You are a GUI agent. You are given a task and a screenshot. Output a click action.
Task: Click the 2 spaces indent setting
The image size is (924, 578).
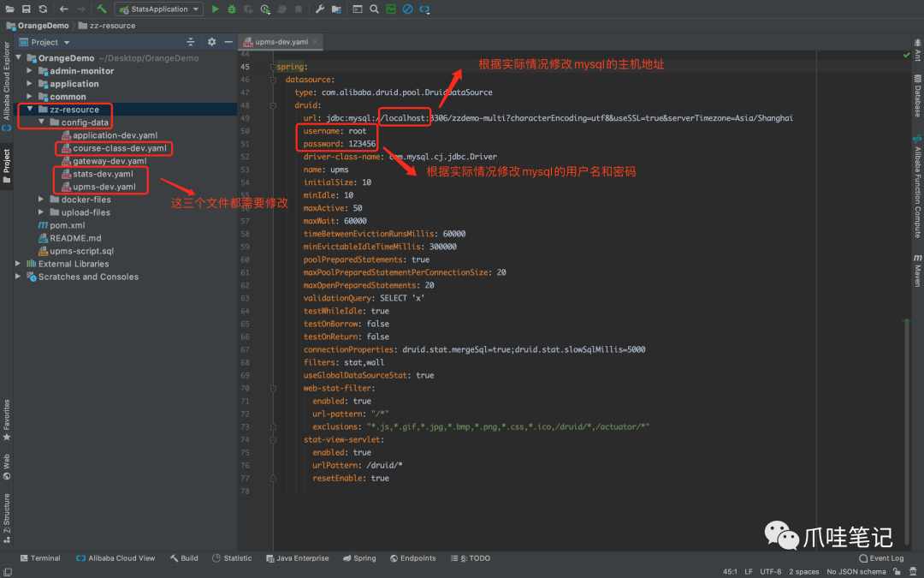(803, 571)
